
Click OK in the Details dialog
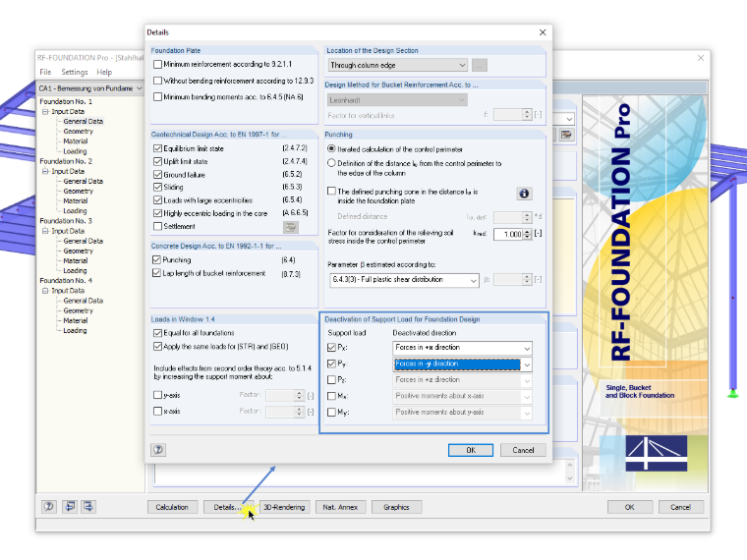[x=471, y=450]
